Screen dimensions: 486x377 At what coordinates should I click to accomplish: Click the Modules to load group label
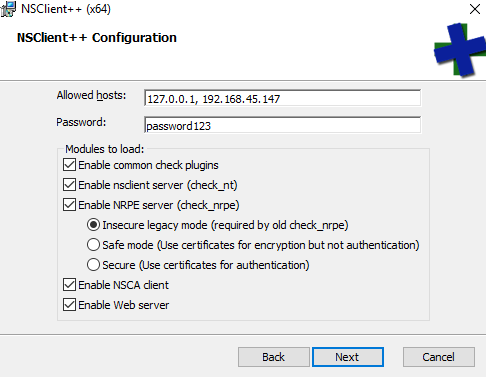(105, 149)
